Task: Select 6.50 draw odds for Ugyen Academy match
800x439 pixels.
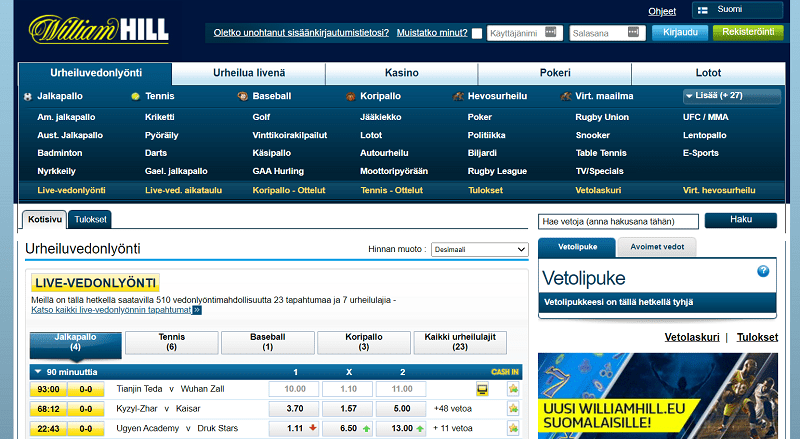Action: 348,429
